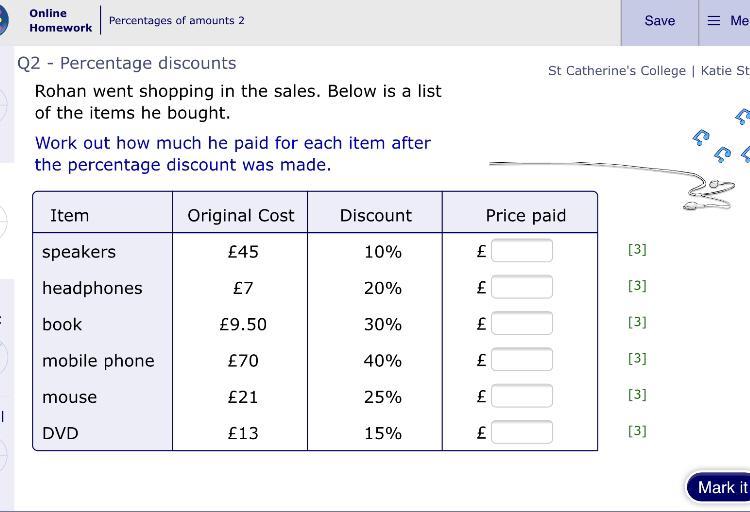Select the Percentages of amounts 2 title
Viewport: 750px width, 512px height.
tap(177, 20)
